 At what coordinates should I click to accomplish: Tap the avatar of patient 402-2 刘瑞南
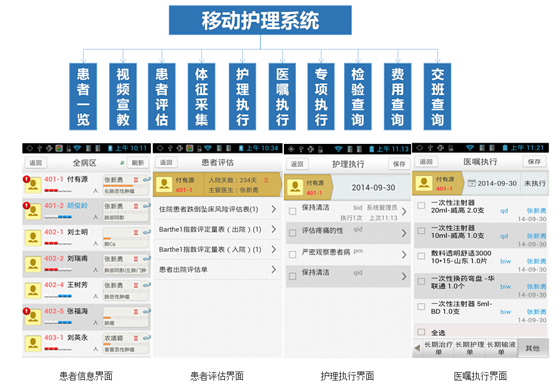click(x=33, y=264)
